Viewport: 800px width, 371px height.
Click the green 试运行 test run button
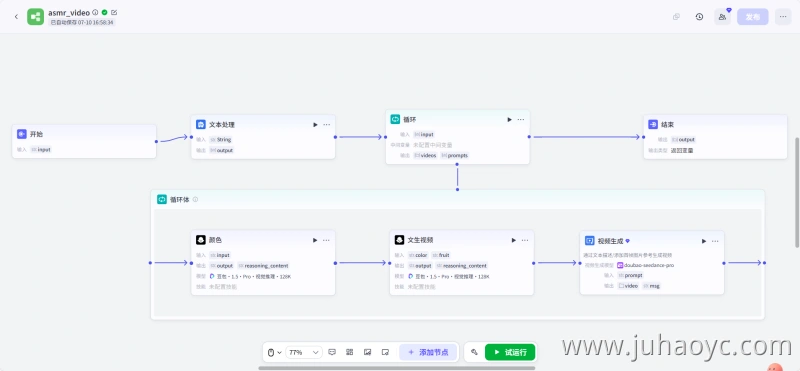coord(510,352)
